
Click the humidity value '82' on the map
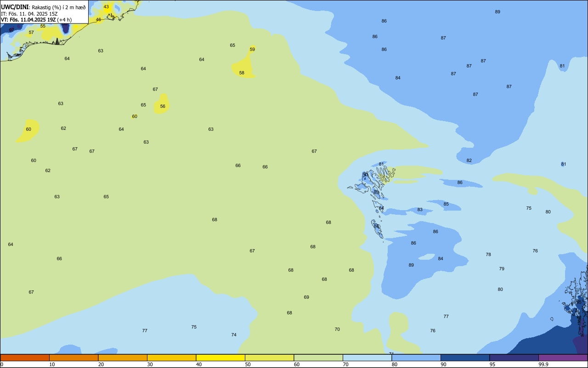point(469,161)
